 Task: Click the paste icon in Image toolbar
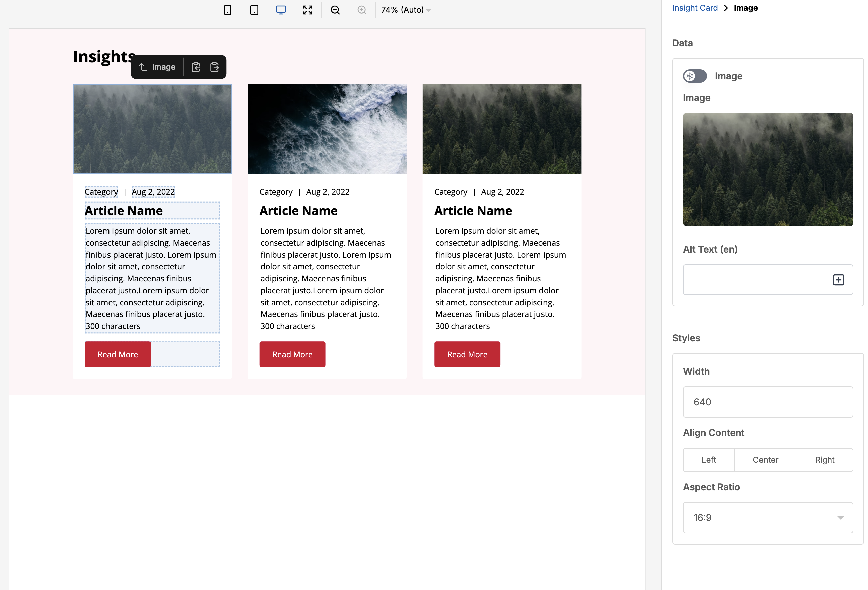coord(214,67)
